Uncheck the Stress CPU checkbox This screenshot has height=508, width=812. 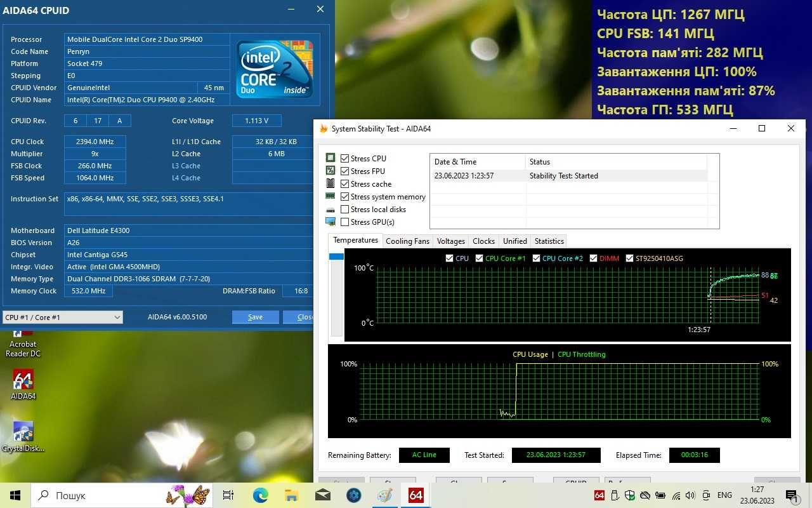pyautogui.click(x=344, y=158)
